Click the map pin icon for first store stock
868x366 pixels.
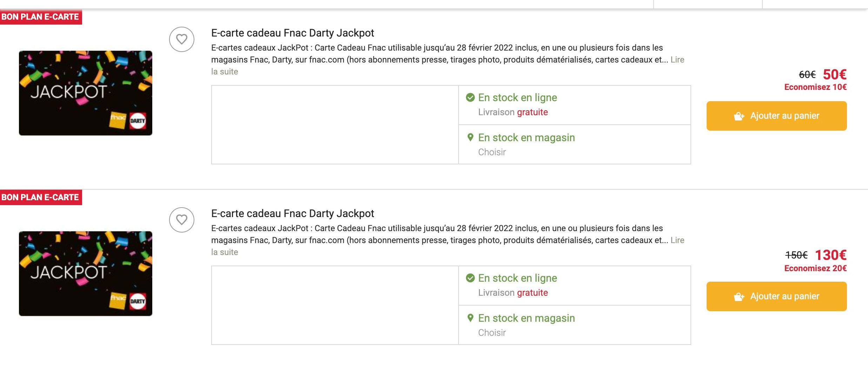[x=470, y=137]
